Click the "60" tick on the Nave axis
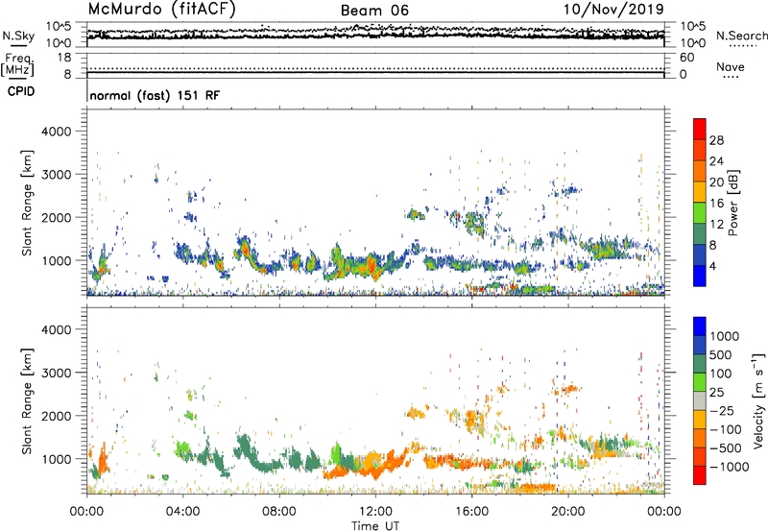768x532 pixels. click(687, 58)
